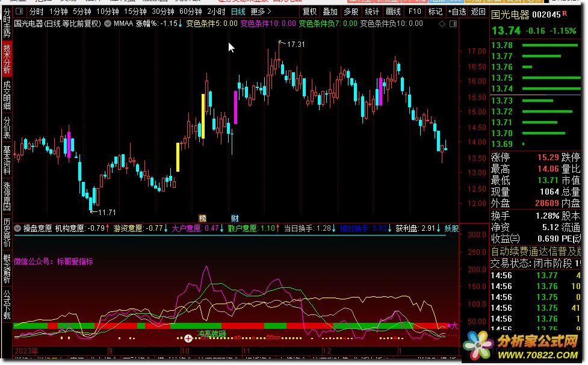Select the 日线 period tab
This screenshot has height=365, width=588.
point(238,11)
